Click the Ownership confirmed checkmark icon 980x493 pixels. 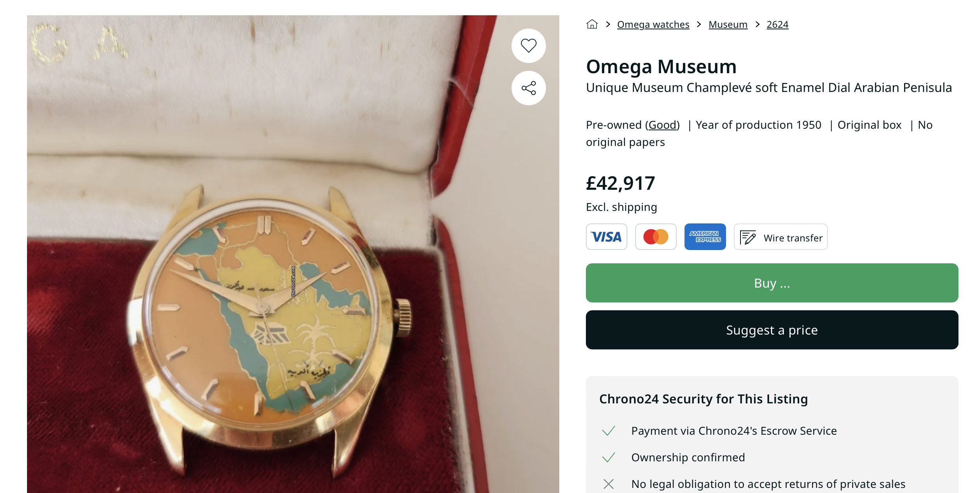click(609, 457)
